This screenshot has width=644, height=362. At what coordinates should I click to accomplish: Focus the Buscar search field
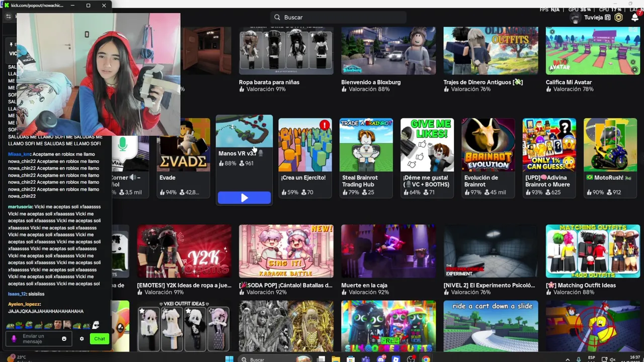[x=338, y=17]
